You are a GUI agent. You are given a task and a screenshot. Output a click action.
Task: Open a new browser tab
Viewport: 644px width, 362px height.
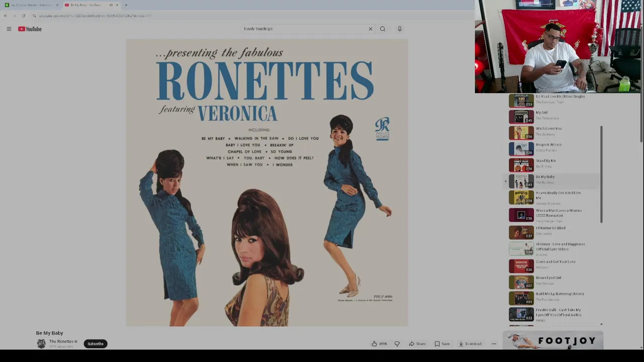tap(126, 5)
